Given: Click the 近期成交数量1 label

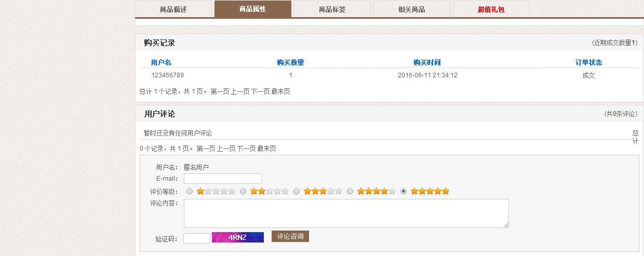Looking at the screenshot, I should [x=614, y=43].
